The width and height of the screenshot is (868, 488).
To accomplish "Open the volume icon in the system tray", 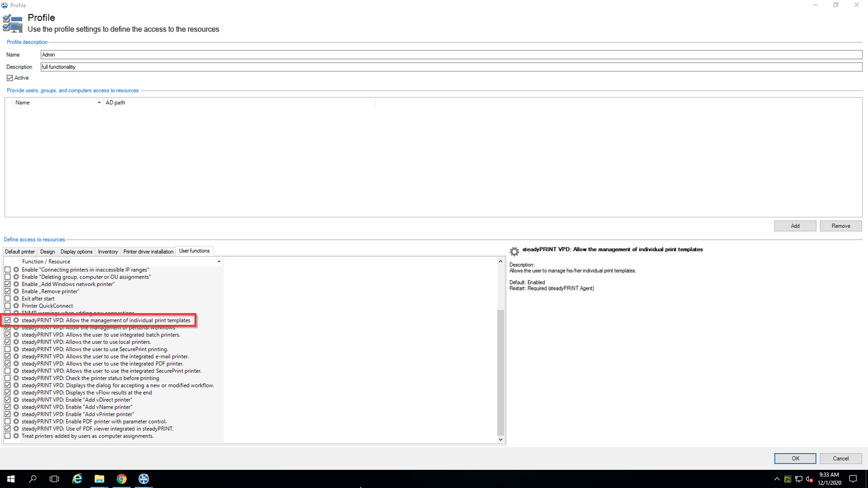I will pyautogui.click(x=810, y=480).
